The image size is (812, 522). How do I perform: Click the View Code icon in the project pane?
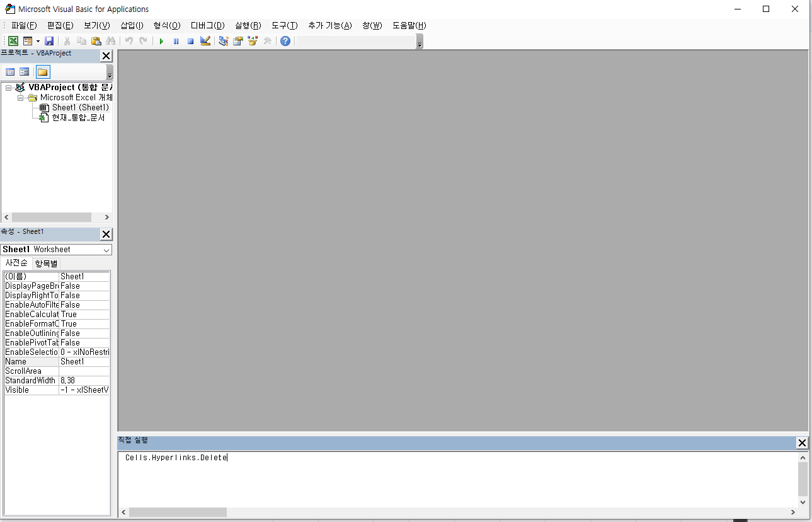pyautogui.click(x=10, y=72)
